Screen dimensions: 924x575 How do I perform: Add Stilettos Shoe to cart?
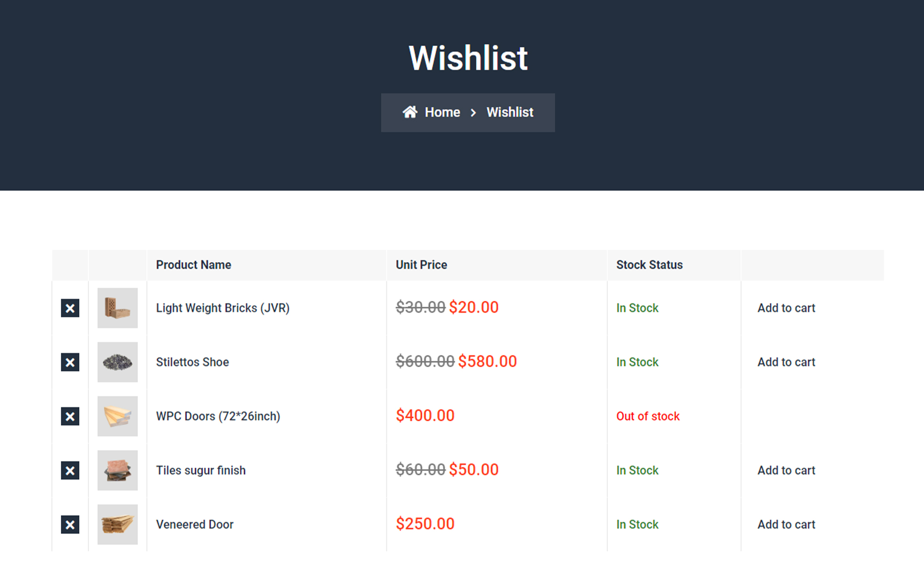[x=786, y=362]
